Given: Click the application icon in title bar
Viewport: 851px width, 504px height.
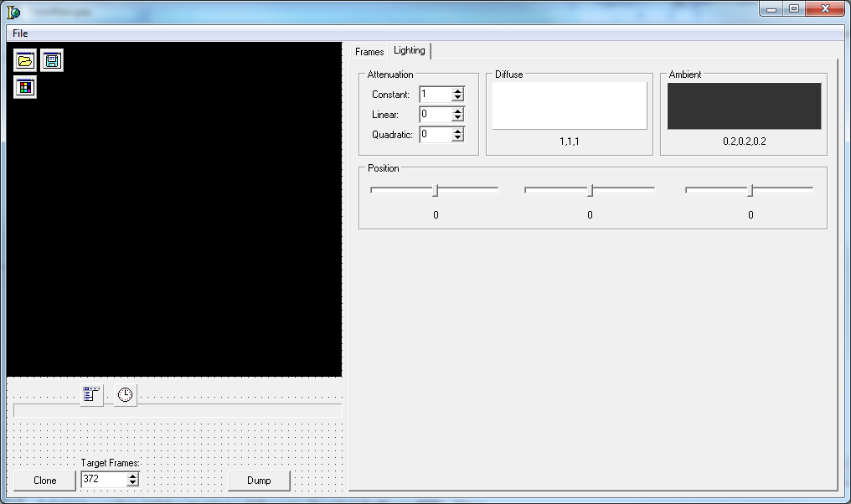Looking at the screenshot, I should [13, 12].
